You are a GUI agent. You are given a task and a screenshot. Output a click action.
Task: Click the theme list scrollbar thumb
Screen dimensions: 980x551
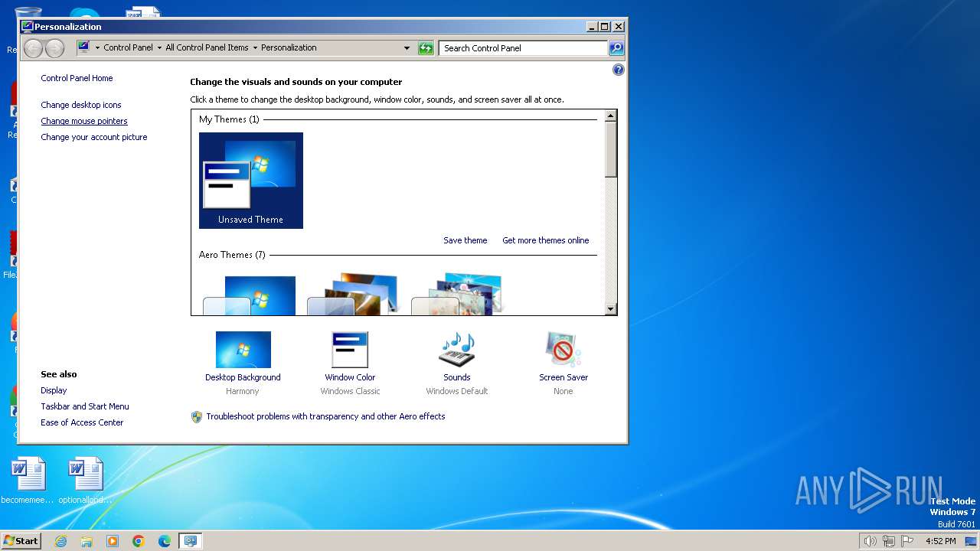(611, 149)
